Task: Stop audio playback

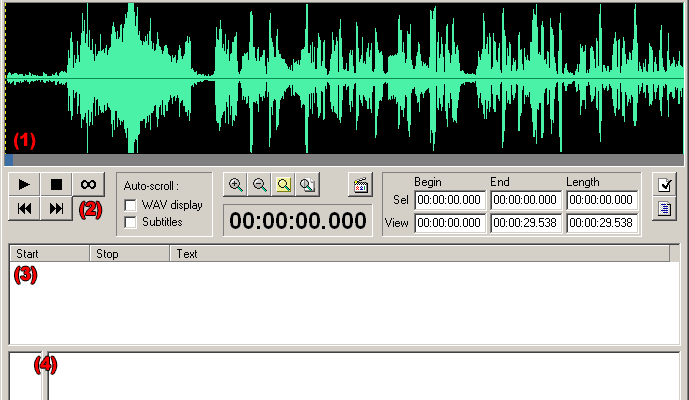Action: [56, 185]
